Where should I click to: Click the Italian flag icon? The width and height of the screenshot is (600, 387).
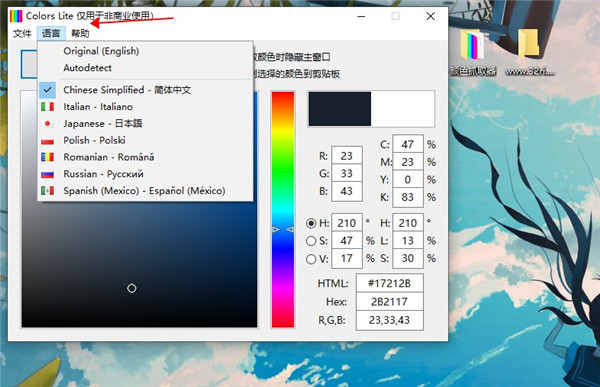tap(47, 106)
